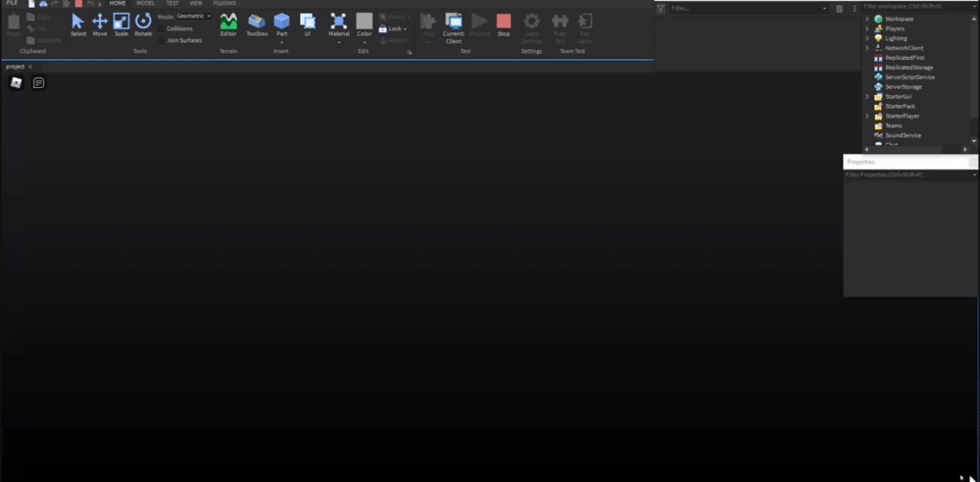This screenshot has height=482, width=980.
Task: Click Current: Client view switcher
Action: pyautogui.click(x=454, y=28)
